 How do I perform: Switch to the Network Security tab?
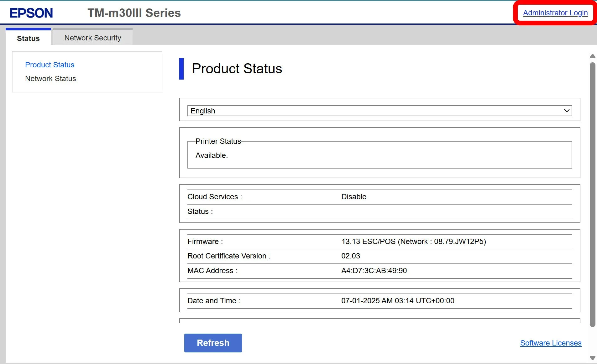pyautogui.click(x=93, y=38)
